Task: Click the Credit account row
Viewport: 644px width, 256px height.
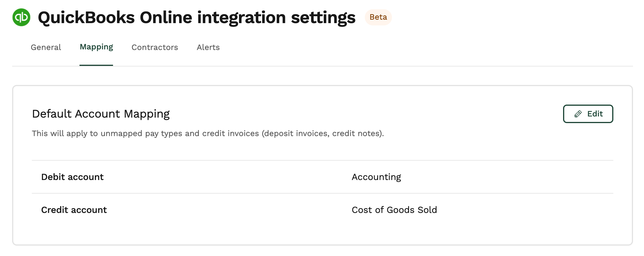Action: coord(322,210)
